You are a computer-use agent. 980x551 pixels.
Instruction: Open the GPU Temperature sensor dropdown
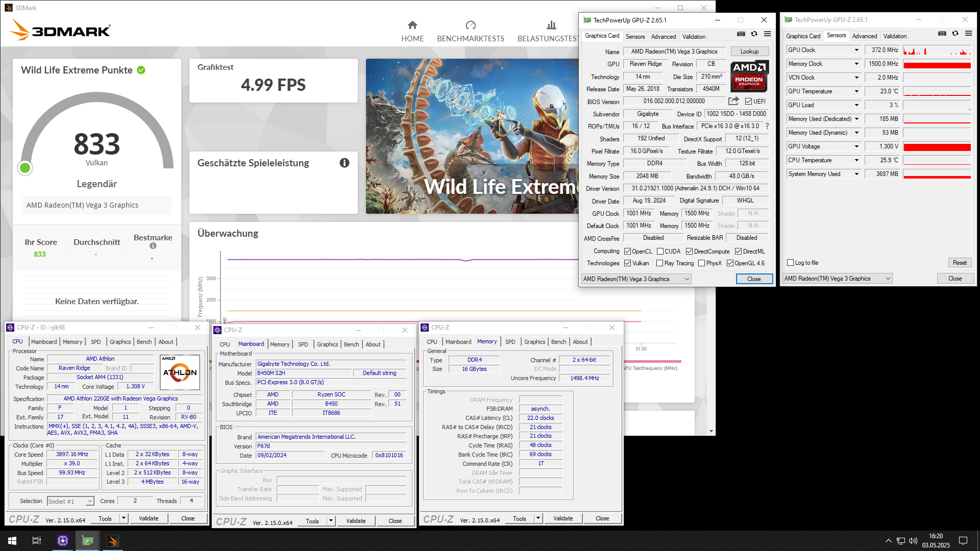coord(856,91)
